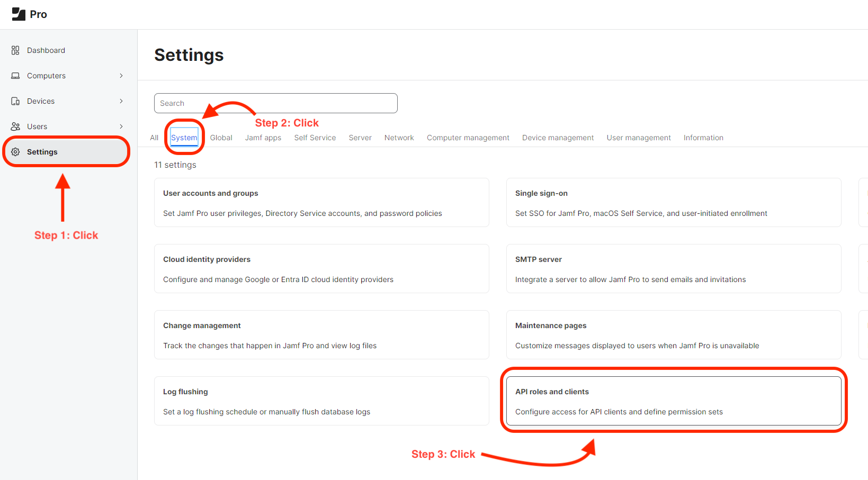Open the SMTP server settings card
Viewport: 868px width, 480px height.
click(673, 269)
